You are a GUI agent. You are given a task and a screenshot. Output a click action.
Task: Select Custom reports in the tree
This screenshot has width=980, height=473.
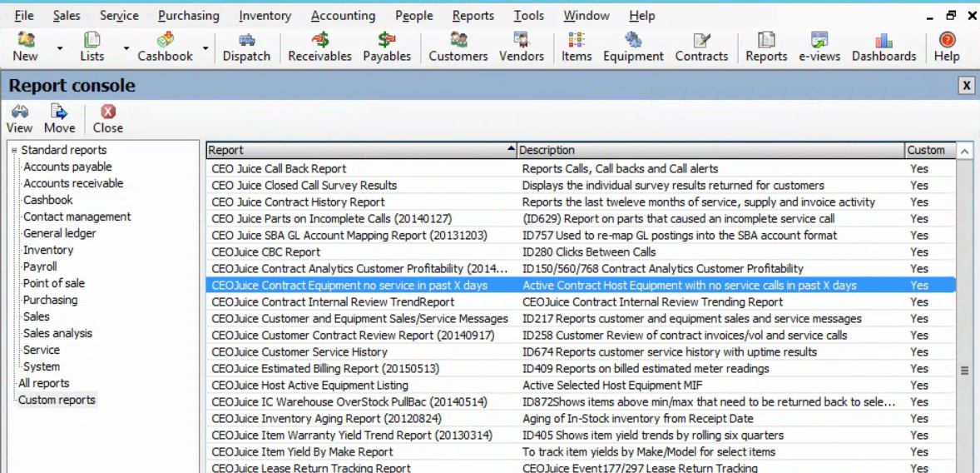click(57, 400)
